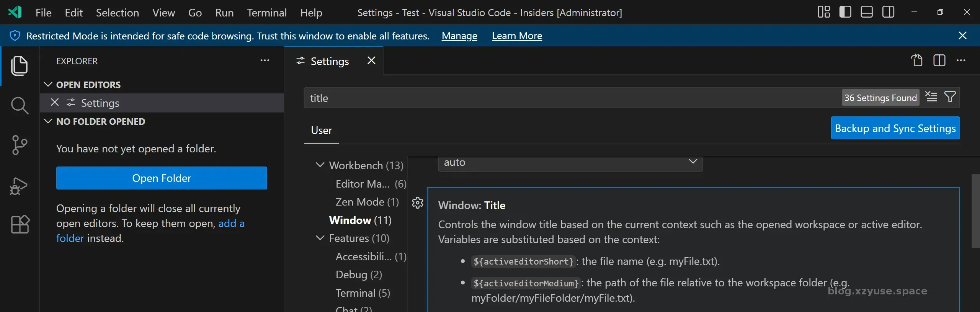
Task: Split the editor to the right
Action: coord(939,60)
